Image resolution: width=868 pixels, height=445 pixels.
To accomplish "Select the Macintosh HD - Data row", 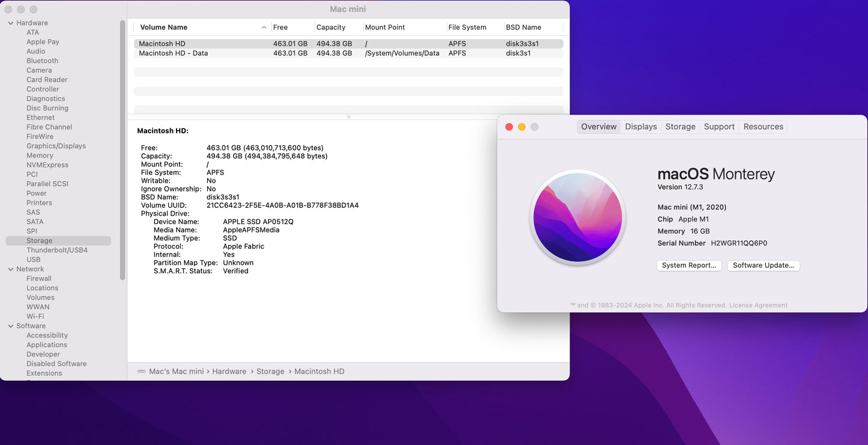I will (348, 53).
